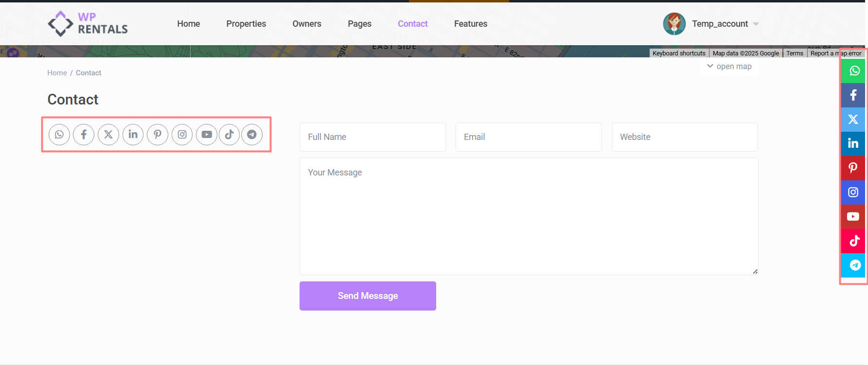Click the circular Telegram icon under Contact
Viewport: 868px width, 365px height.
(x=252, y=135)
